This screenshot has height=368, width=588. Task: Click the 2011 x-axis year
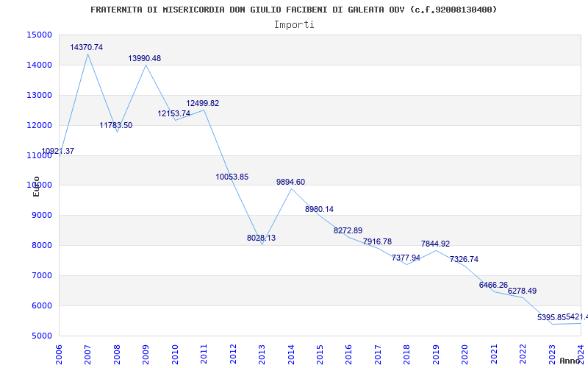click(x=204, y=354)
